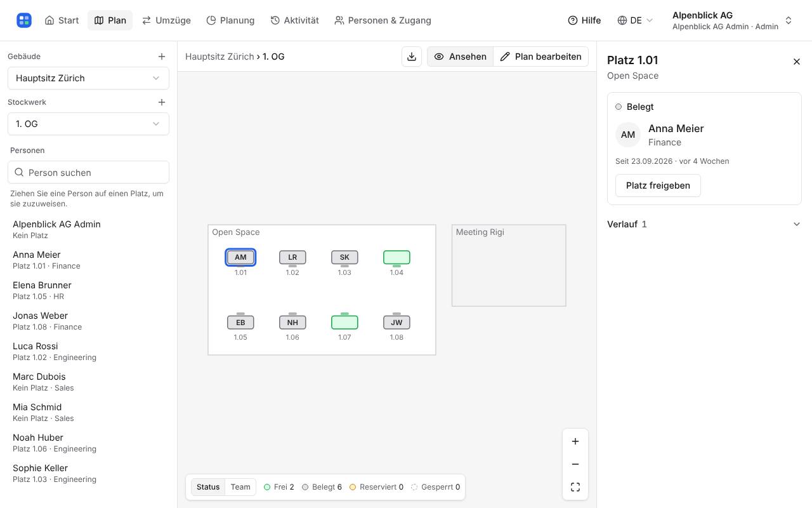
Task: Download the floor plan export icon
Action: click(412, 57)
